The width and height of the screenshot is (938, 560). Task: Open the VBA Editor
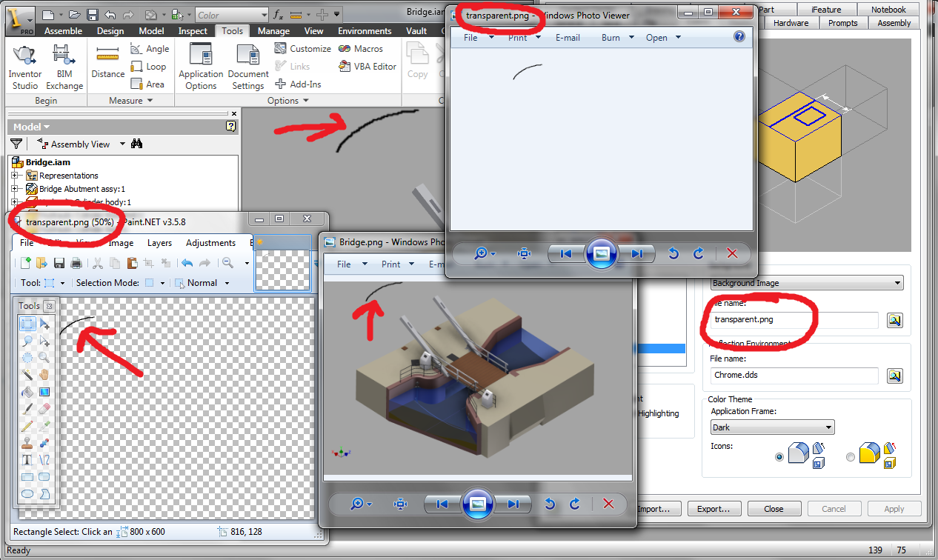367,67
